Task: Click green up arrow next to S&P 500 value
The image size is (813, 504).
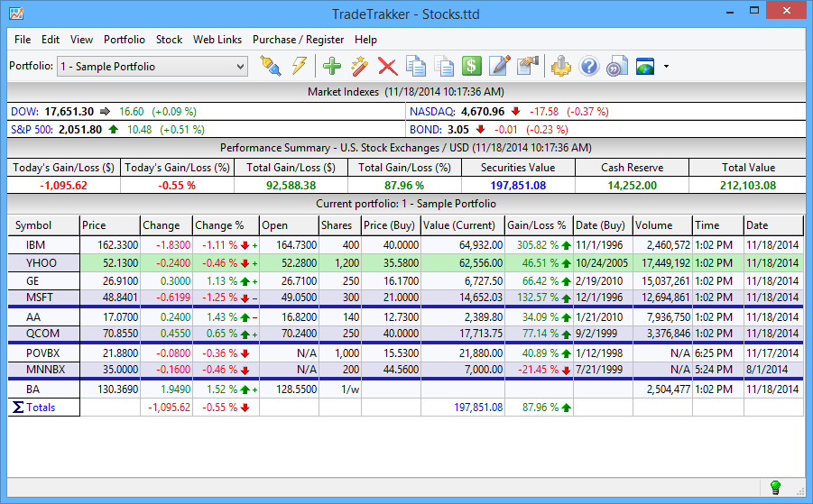Action: (x=113, y=129)
